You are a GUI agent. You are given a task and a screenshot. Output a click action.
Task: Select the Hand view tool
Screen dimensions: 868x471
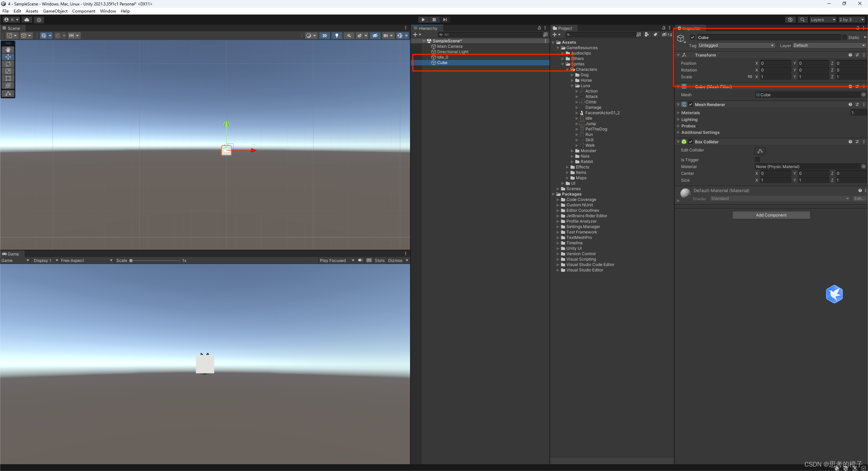click(8, 49)
